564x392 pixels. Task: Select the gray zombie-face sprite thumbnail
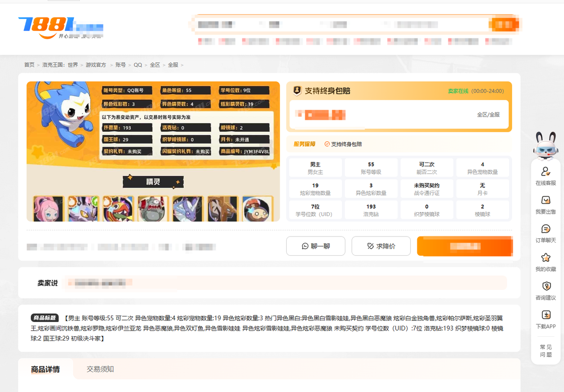click(x=153, y=208)
